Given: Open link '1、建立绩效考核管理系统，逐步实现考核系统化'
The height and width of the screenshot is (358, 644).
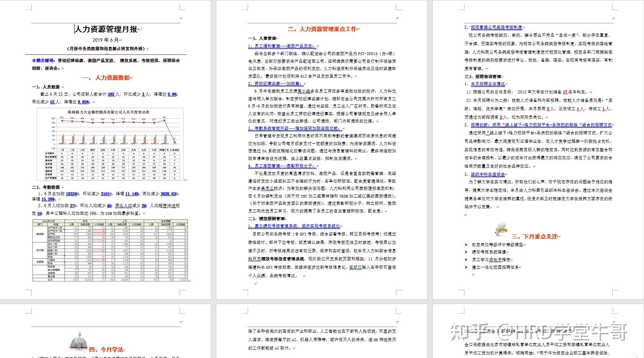Looking at the screenshot, I should click(294, 226).
